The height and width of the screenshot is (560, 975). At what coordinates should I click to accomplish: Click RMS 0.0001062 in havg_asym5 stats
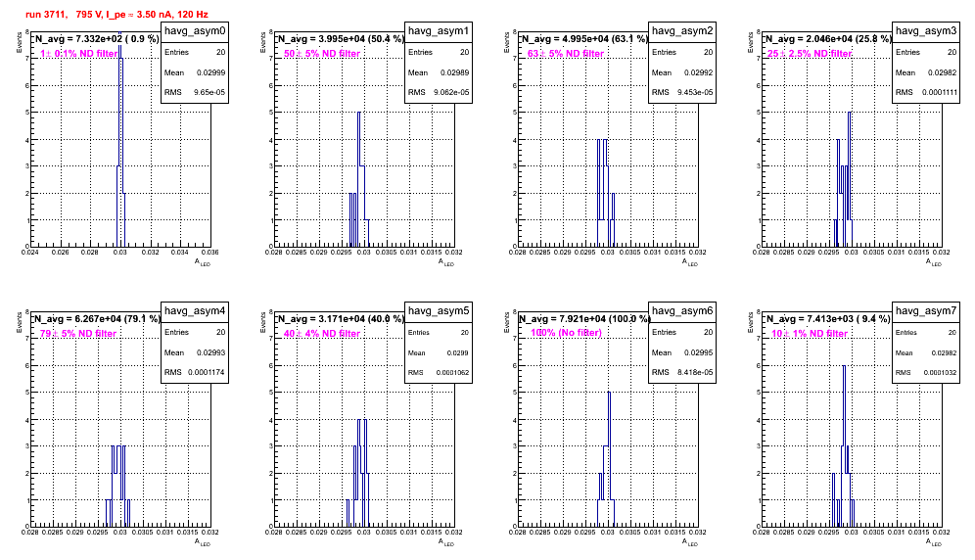coord(439,373)
